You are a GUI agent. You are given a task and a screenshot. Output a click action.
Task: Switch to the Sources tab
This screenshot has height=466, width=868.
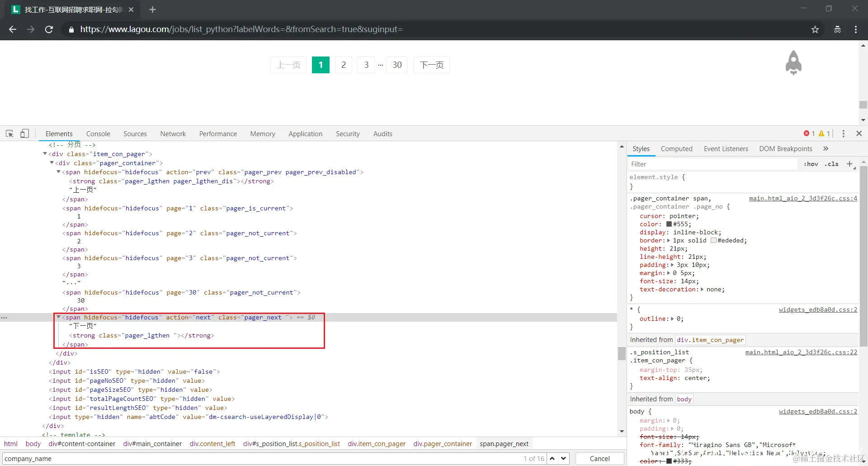click(x=135, y=133)
